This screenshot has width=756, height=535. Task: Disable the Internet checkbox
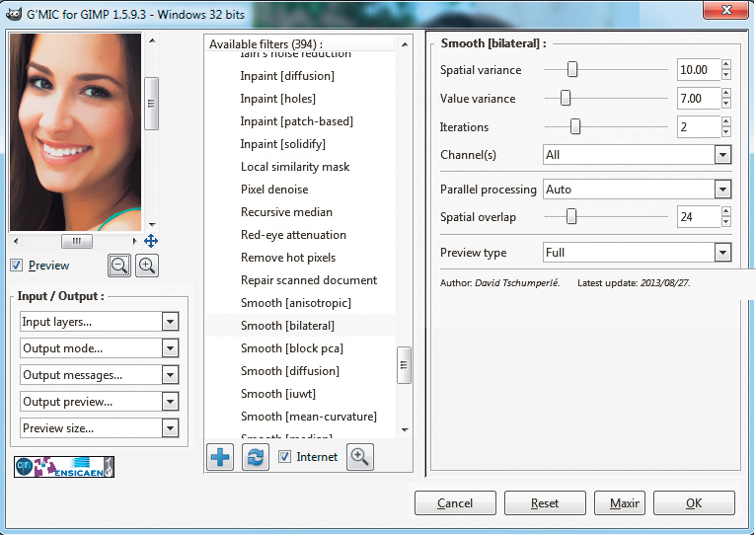point(284,457)
